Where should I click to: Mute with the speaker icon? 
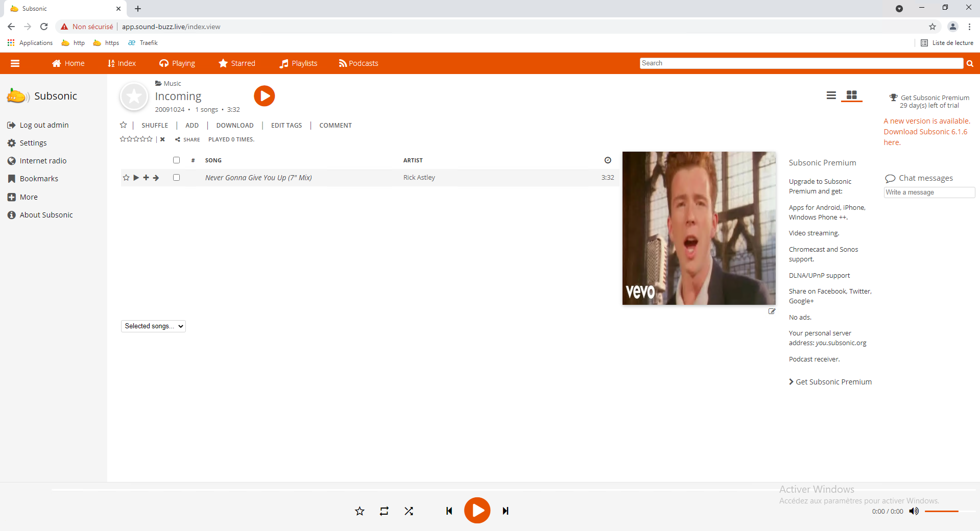click(914, 511)
